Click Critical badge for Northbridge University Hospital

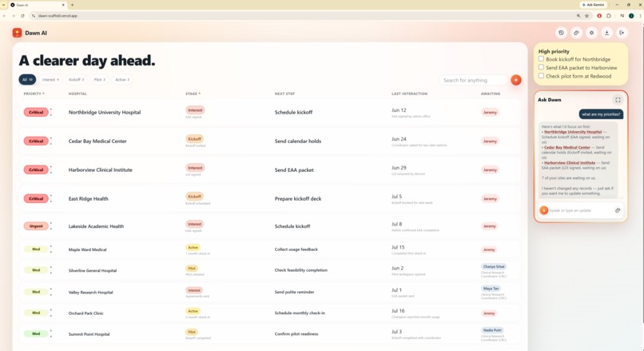[x=36, y=112]
